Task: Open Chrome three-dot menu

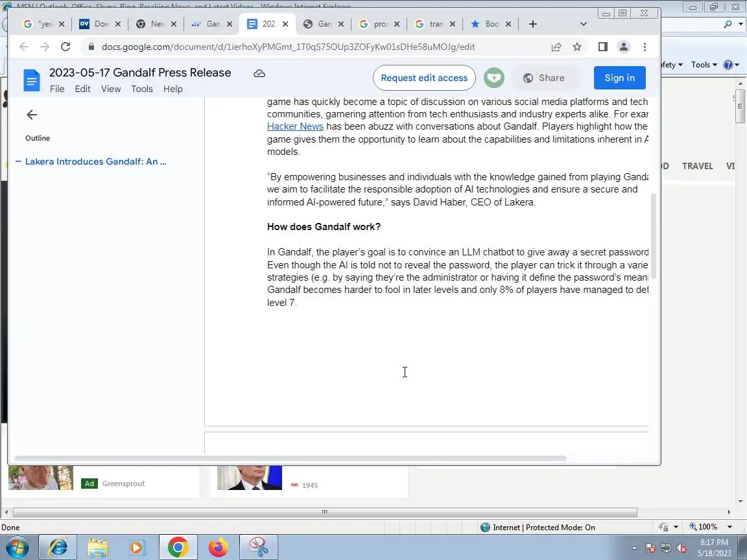Action: [x=645, y=47]
